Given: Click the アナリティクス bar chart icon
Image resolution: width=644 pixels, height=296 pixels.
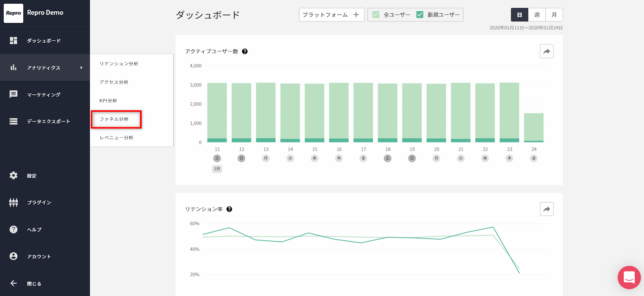Looking at the screenshot, I should [x=13, y=67].
